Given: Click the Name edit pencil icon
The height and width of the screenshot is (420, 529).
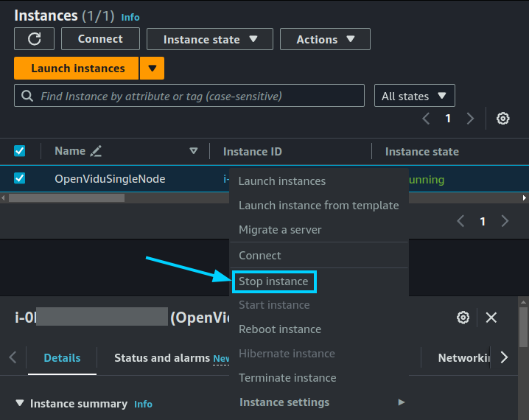Looking at the screenshot, I should coord(96,151).
